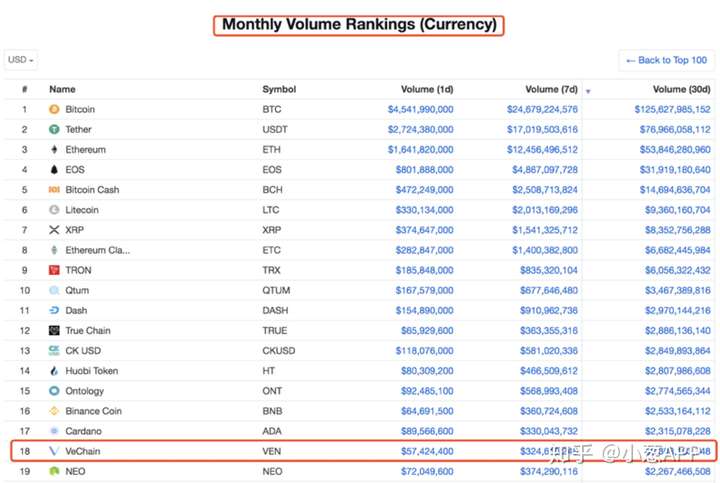
Task: Click the True Chain coin icon
Action: point(54,331)
